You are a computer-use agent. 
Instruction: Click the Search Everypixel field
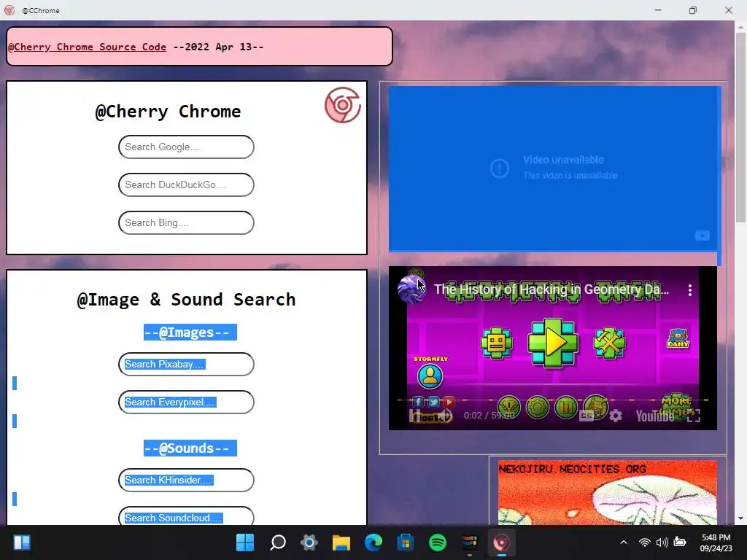(186, 402)
